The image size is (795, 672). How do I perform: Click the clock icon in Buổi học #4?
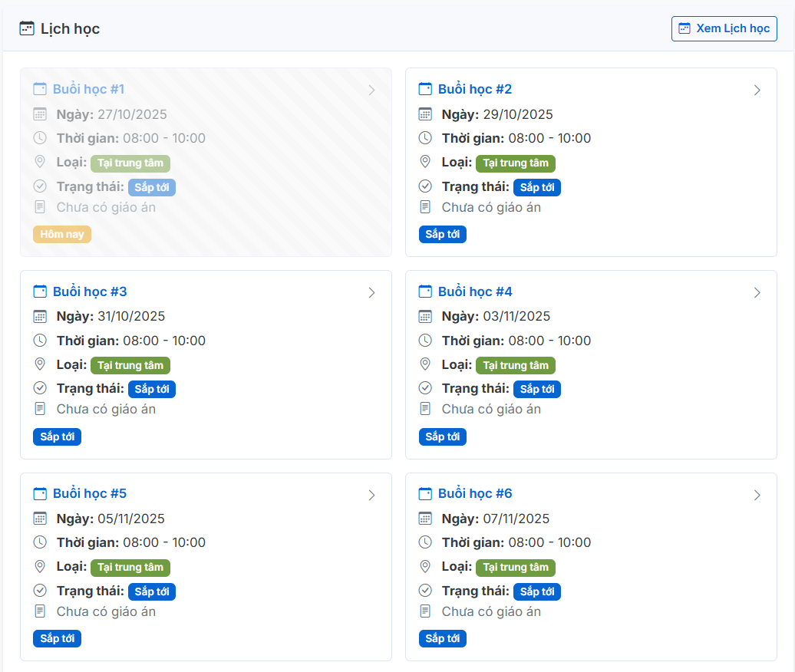click(425, 341)
